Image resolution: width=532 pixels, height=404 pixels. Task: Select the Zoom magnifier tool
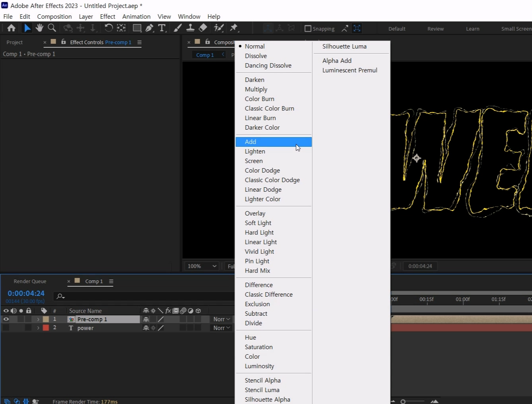click(52, 28)
